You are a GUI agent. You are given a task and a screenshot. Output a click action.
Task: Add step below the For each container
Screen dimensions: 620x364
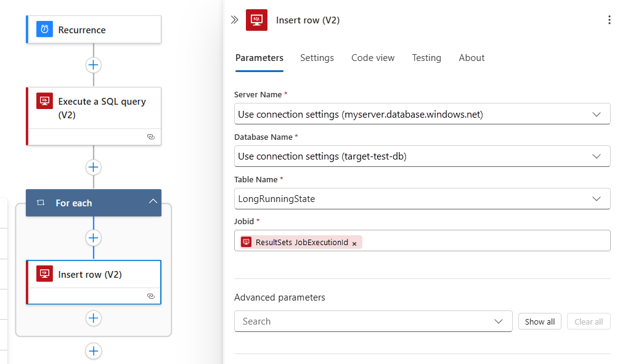coord(94,350)
